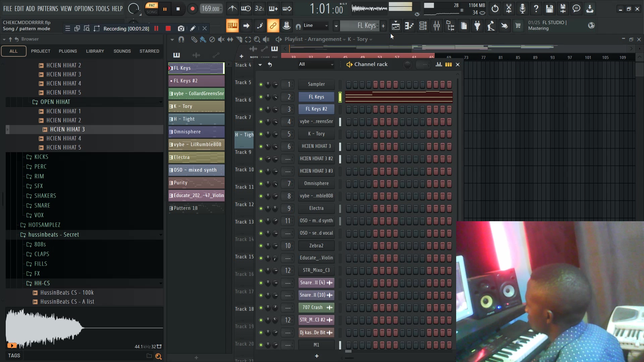Toggle the Playlist snap magnet icon

coord(181,40)
